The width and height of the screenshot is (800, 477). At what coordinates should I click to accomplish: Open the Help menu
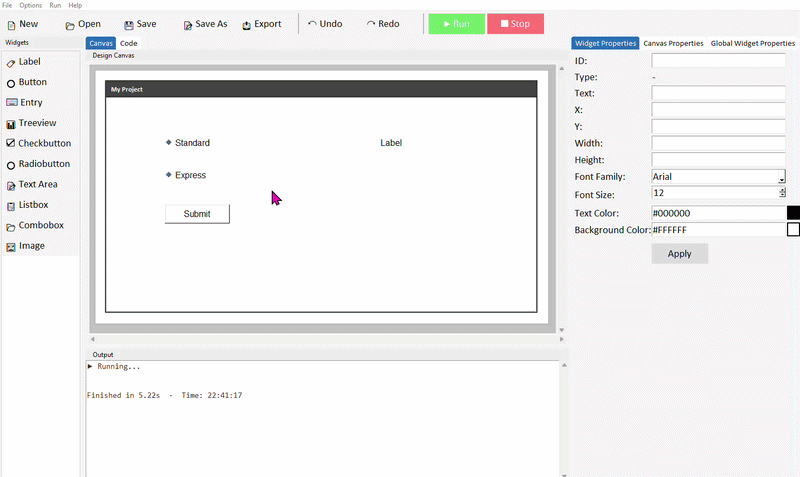point(75,5)
